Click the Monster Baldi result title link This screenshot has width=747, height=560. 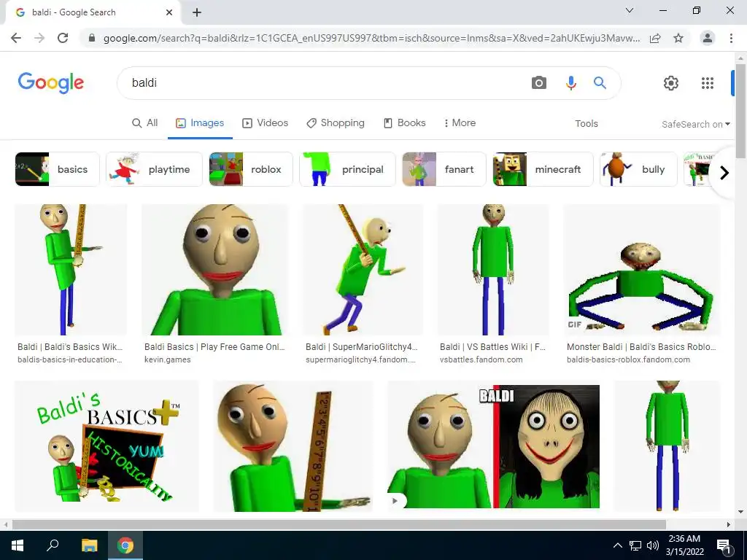pyautogui.click(x=641, y=347)
